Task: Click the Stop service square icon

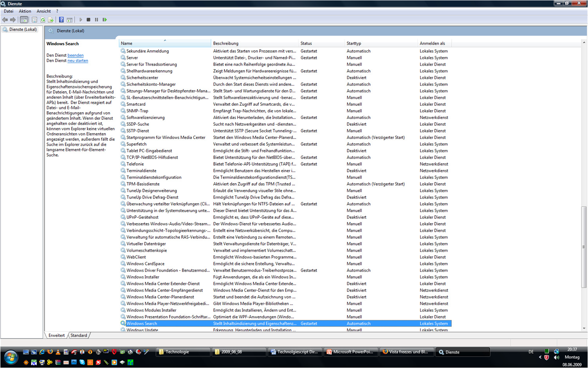Action: pos(88,20)
